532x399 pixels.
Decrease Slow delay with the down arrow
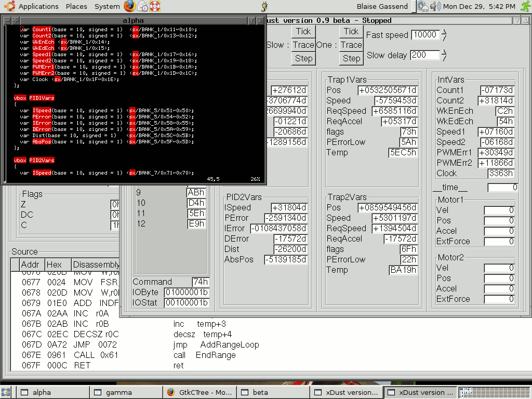[445, 58]
